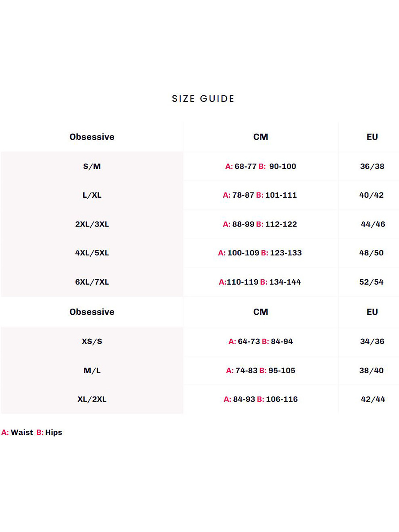Select the M/L size label
Viewport: 399px width, 532px height.
tap(92, 371)
